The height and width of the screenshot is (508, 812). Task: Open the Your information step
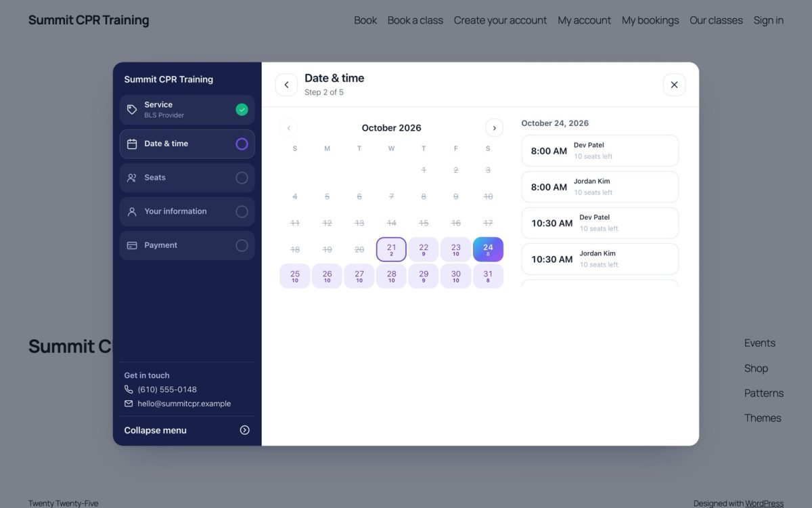click(x=187, y=211)
